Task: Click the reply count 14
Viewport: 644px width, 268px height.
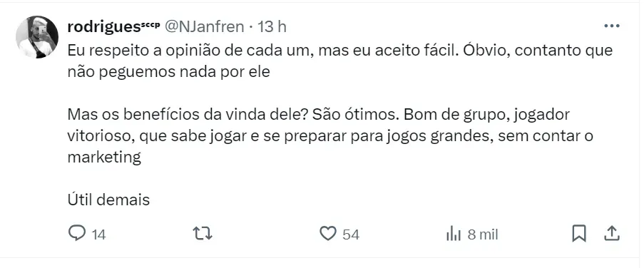Action: coord(98,234)
